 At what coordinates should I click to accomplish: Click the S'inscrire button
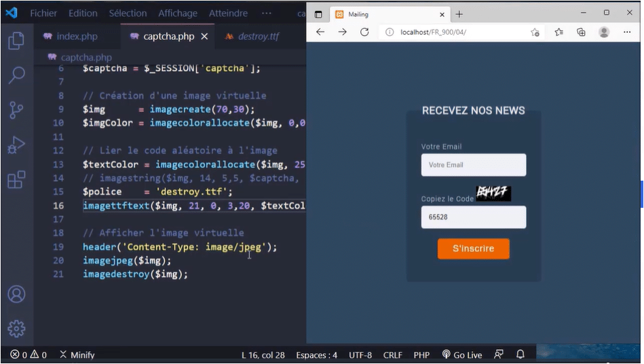(x=474, y=249)
